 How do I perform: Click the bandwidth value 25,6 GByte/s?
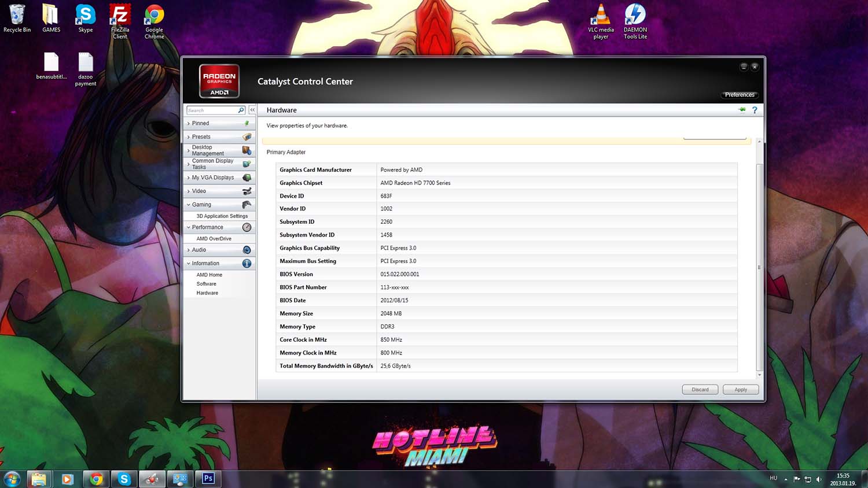click(395, 366)
